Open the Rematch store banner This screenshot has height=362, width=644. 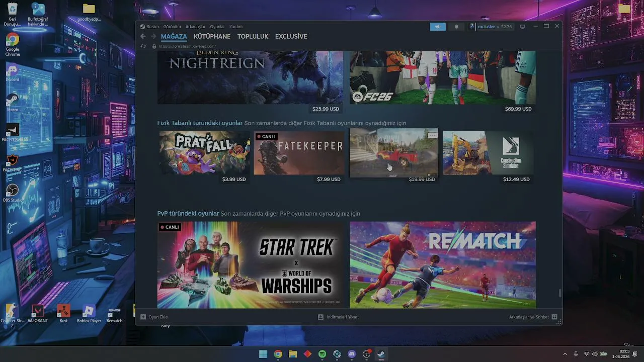[443, 265]
